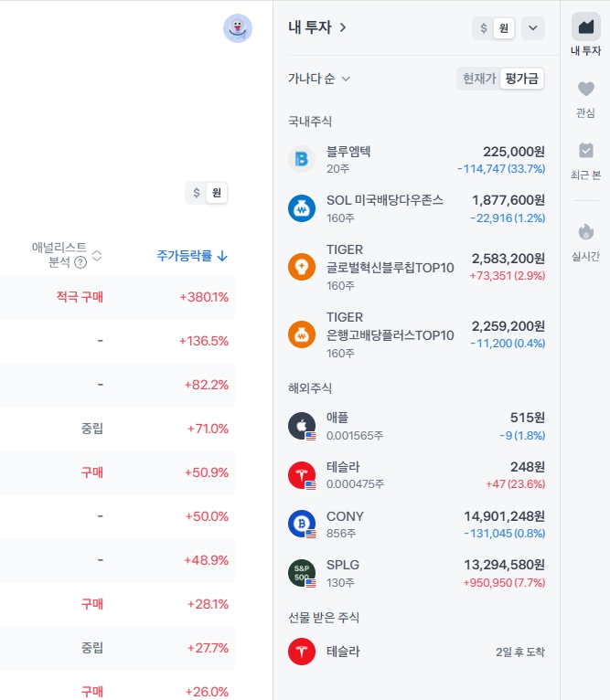The width and height of the screenshot is (610, 700).
Task: Click the +27.7% price change value
Action: 208,648
